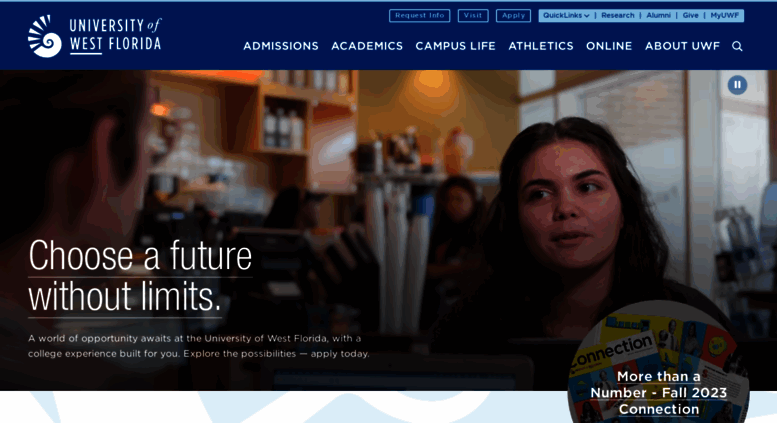Open the Alumni link
Viewport: 777px width, 423px height.
pyautogui.click(x=658, y=15)
